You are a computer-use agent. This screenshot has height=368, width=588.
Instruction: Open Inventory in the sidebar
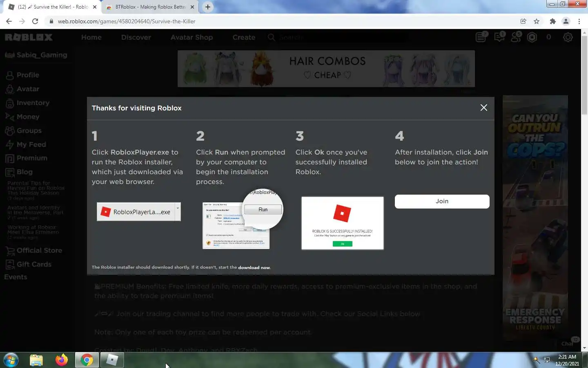(x=28, y=103)
